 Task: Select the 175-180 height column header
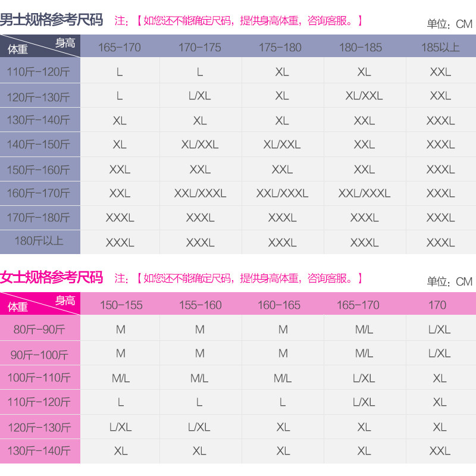click(x=280, y=48)
